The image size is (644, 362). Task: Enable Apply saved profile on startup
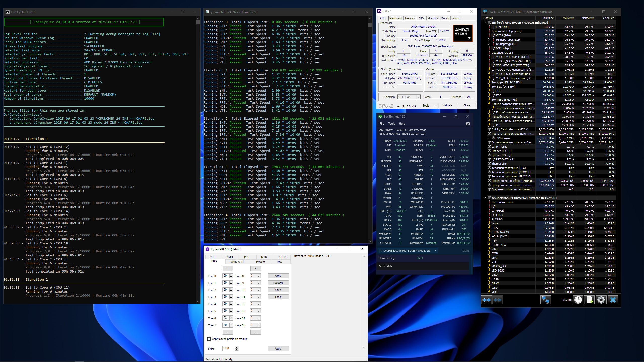pos(209,339)
